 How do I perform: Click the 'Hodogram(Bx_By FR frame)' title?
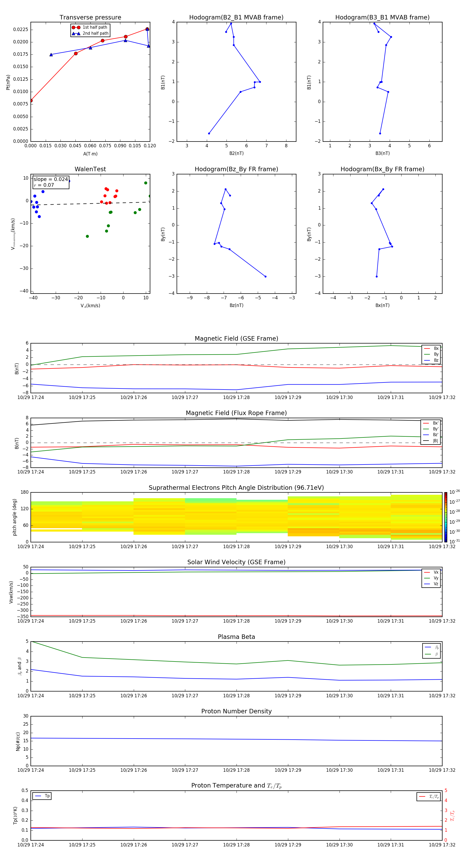coord(382,169)
